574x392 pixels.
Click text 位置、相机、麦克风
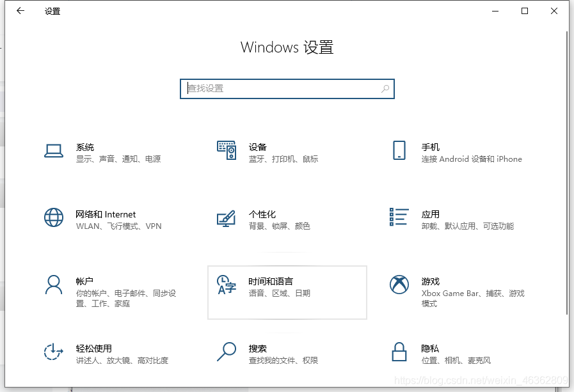[x=456, y=361]
